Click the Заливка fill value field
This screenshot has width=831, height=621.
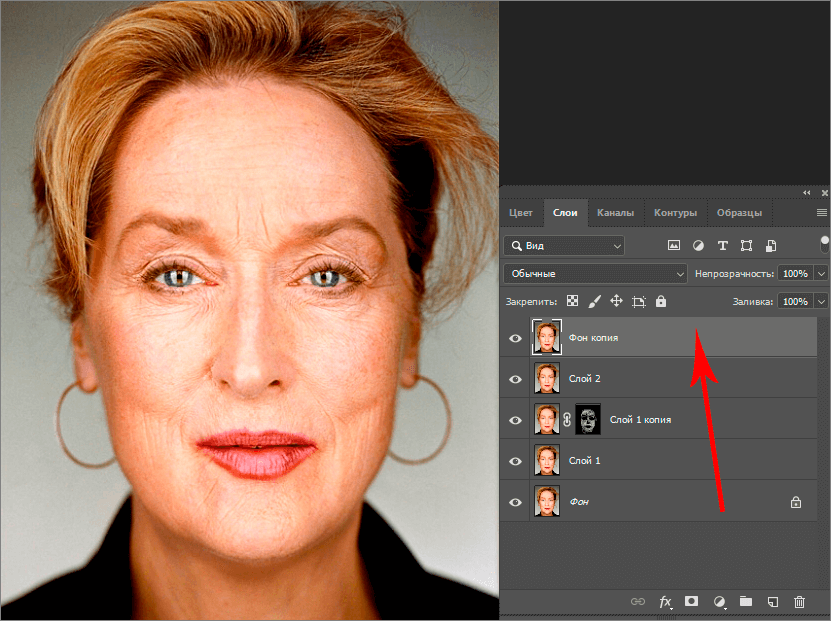tap(795, 301)
